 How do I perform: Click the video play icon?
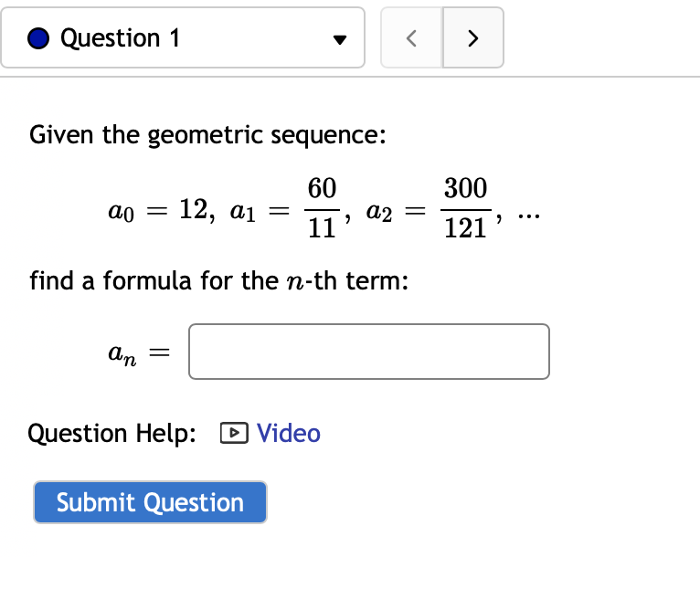232,433
